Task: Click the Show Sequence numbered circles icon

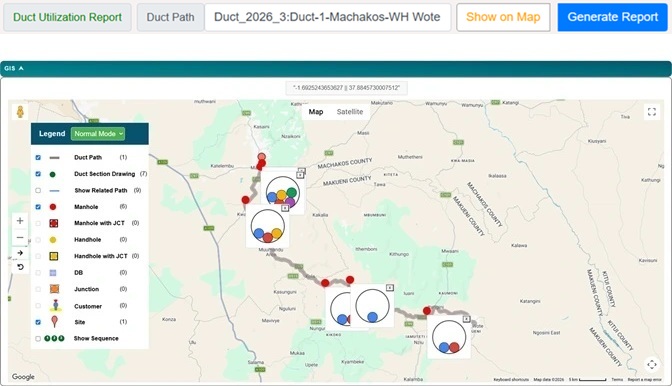Action: point(54,338)
